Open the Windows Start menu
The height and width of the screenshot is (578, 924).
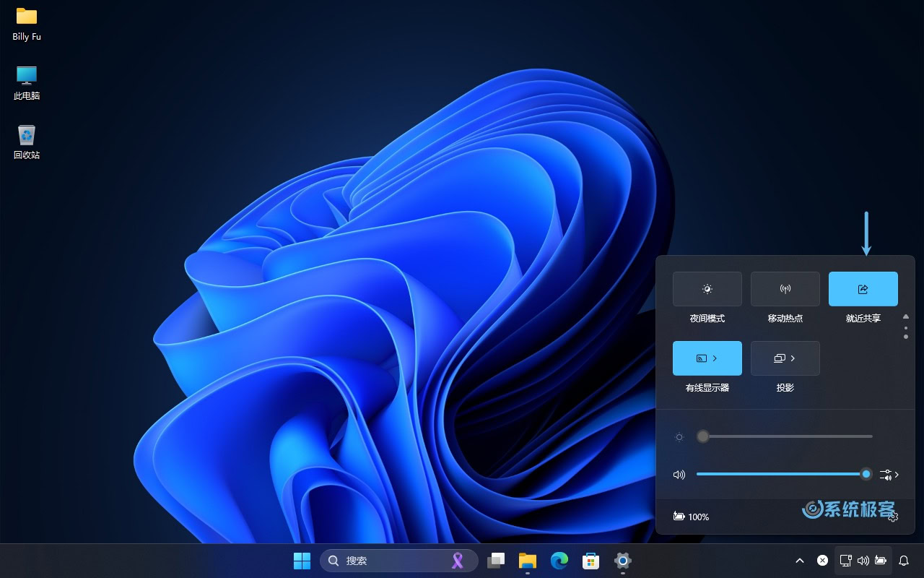pos(302,561)
